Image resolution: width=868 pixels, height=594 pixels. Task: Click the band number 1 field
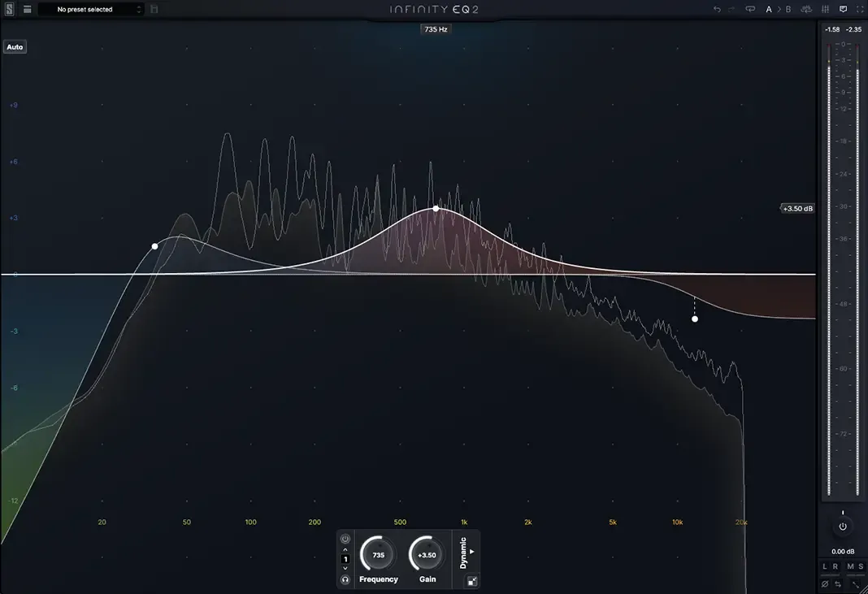[x=345, y=559]
